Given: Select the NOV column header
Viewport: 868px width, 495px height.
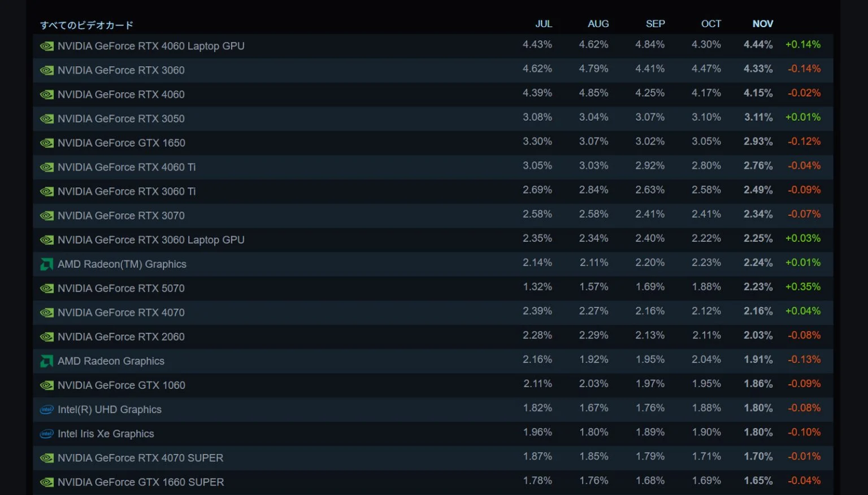Looking at the screenshot, I should coord(762,24).
